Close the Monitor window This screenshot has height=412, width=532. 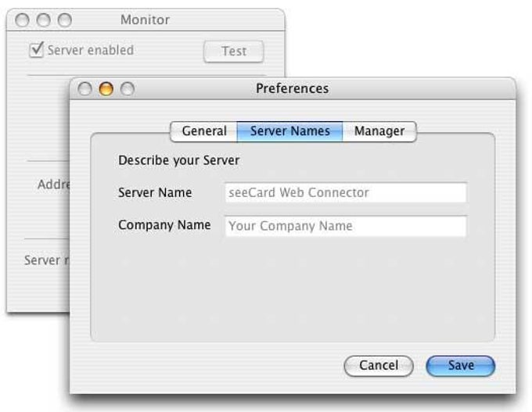click(22, 20)
